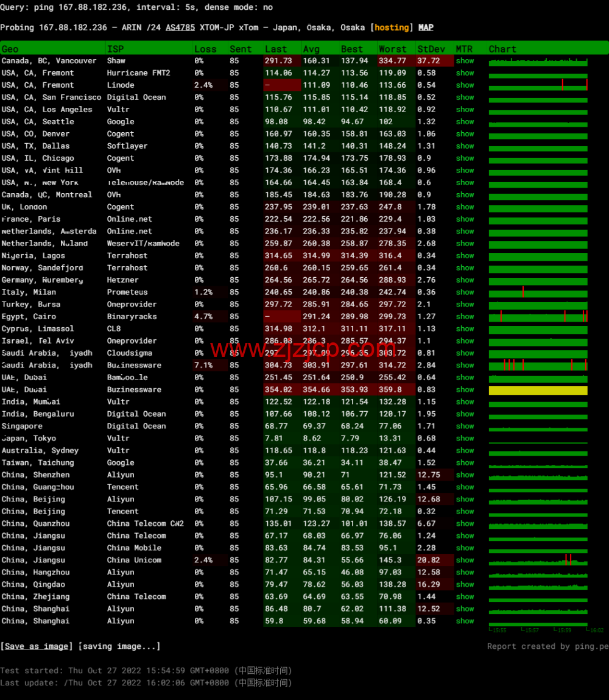Show MTR for China, Jiangsu China Unicom
Image resolution: width=609 pixels, height=700 pixels.
(465, 560)
